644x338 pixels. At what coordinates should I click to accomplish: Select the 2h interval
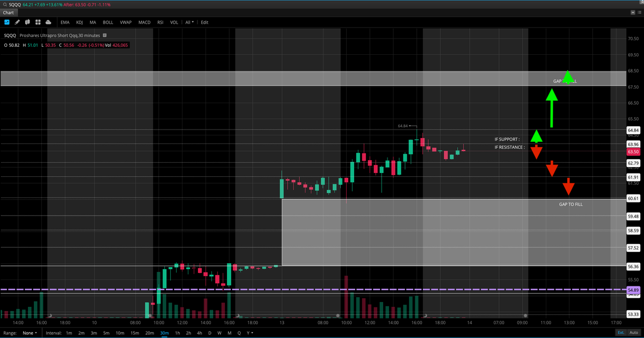pos(188,333)
